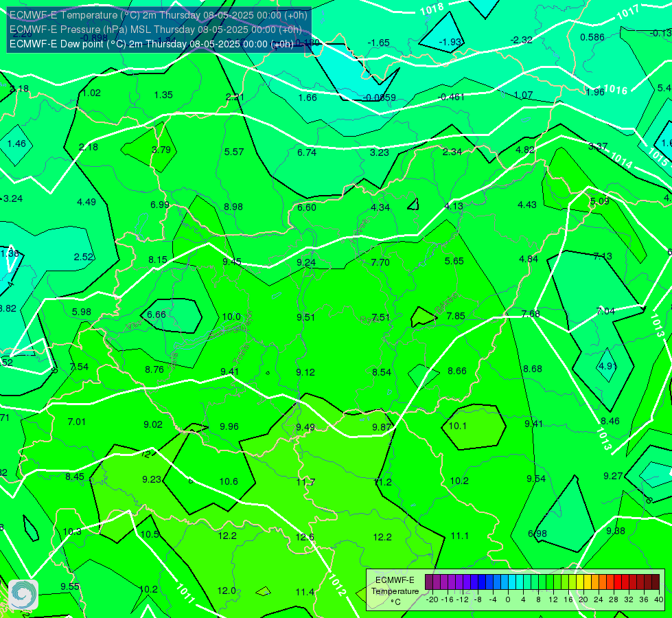Select the ECMWF-E Temperature 2m legend line
This screenshot has width=672, height=618.
[x=158, y=15]
